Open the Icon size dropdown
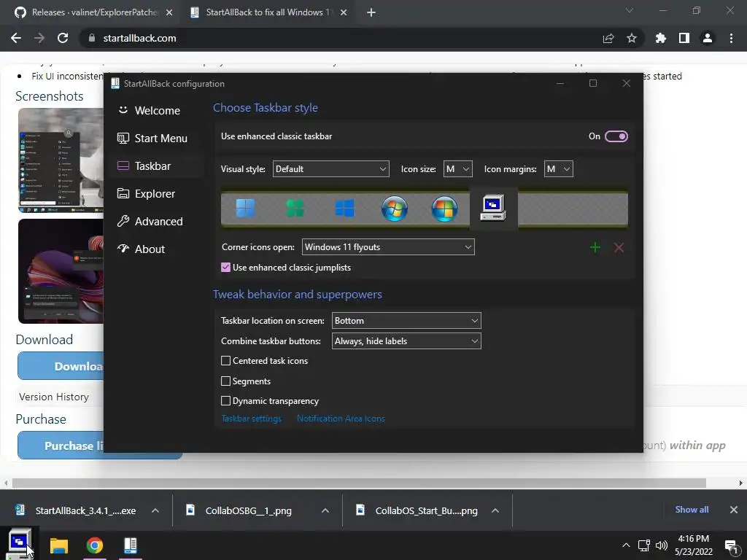 (458, 169)
